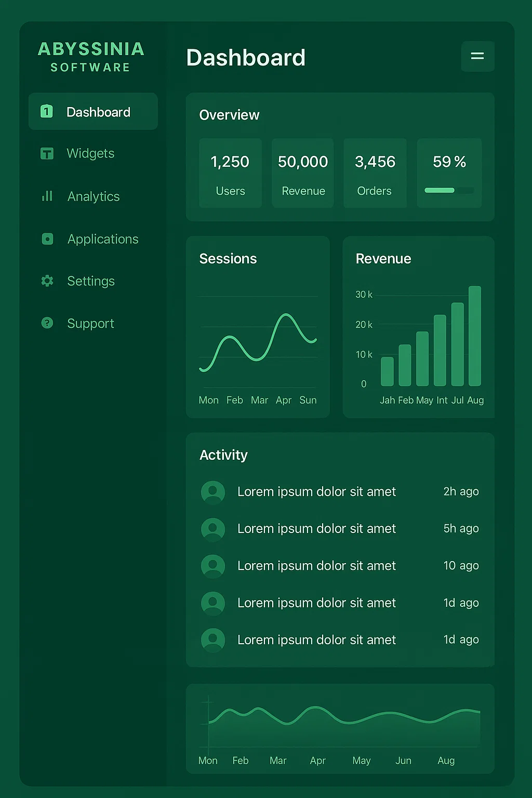Click the 59% progress bar
The height and width of the screenshot is (798, 532).
click(x=449, y=190)
